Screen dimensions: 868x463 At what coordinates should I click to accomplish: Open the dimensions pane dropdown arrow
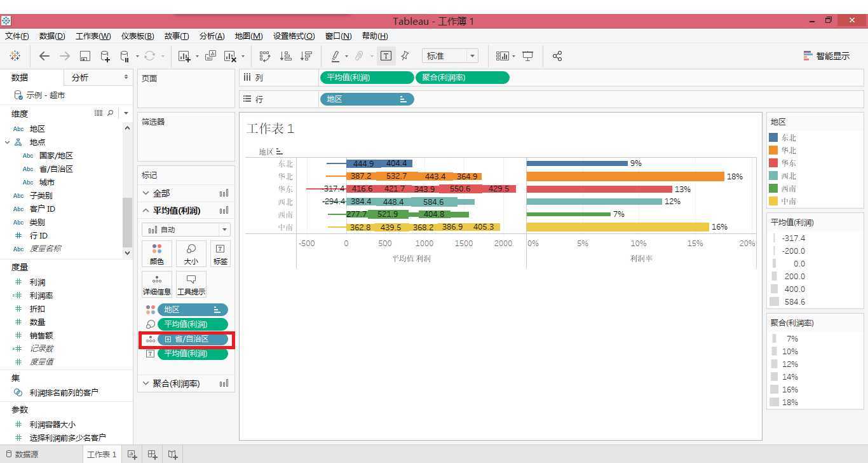click(x=126, y=113)
